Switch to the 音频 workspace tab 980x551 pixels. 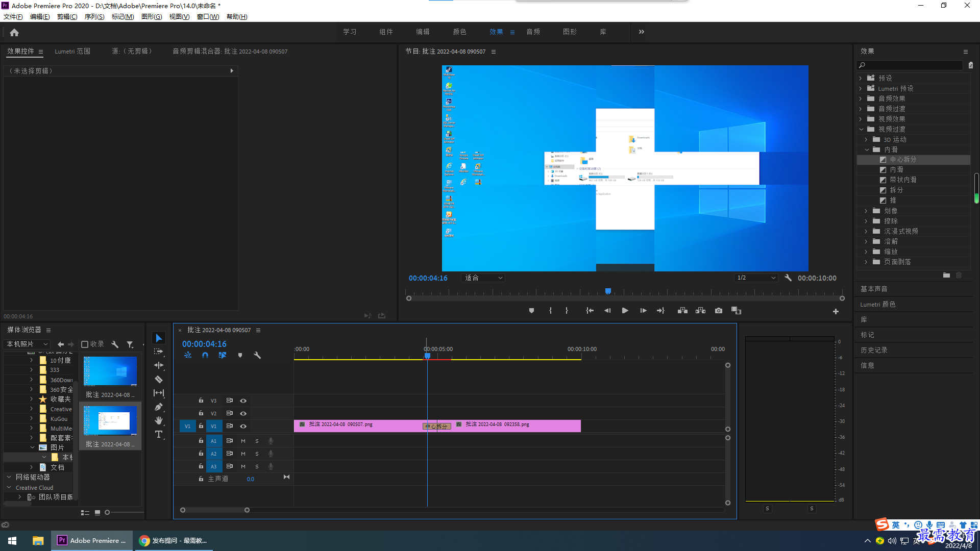(533, 32)
